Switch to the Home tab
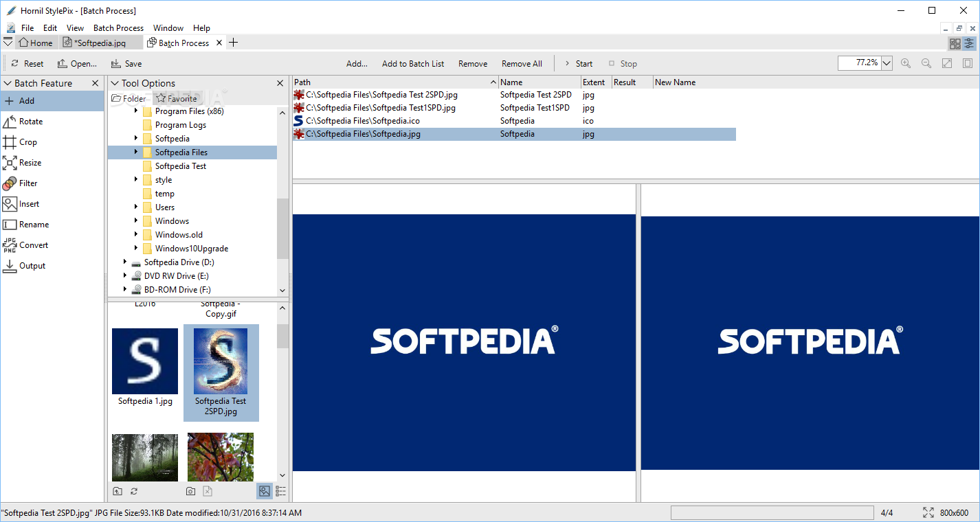The width and height of the screenshot is (980, 522). coord(36,43)
